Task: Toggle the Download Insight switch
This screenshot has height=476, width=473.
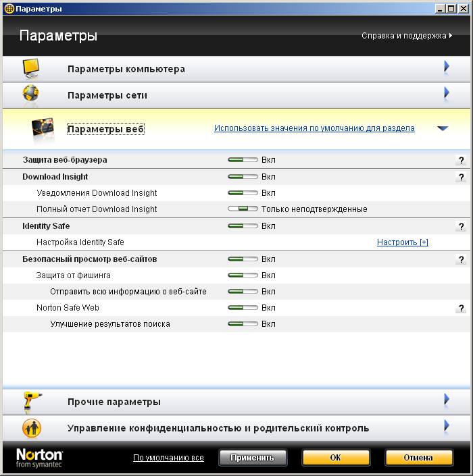Action: [x=243, y=176]
